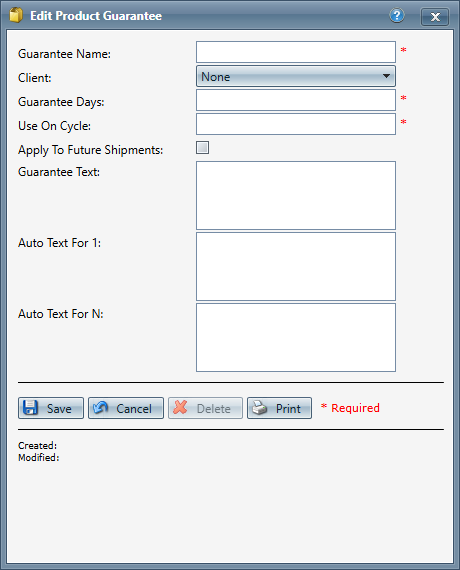This screenshot has width=460, height=570.
Task: Click the yellow package icon in title bar
Action: [16, 15]
